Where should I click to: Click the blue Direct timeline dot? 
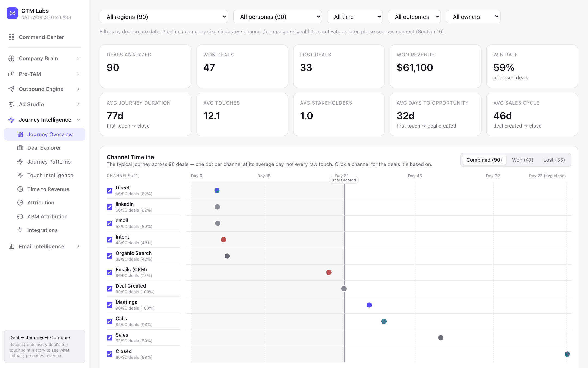pyautogui.click(x=217, y=191)
